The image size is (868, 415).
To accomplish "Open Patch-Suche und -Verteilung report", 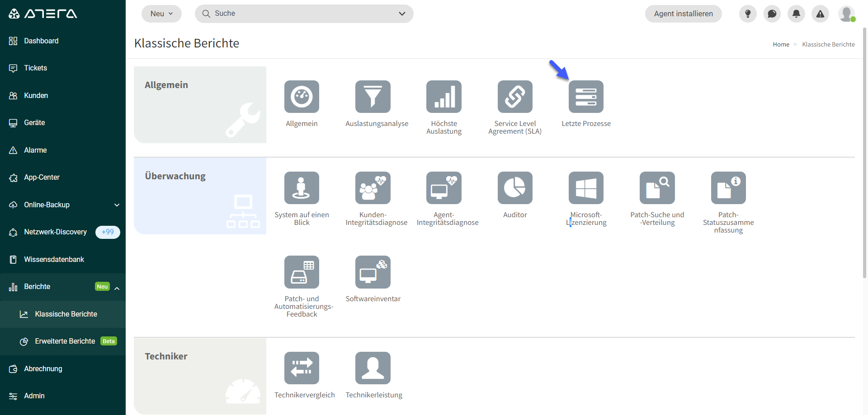I will tap(657, 188).
